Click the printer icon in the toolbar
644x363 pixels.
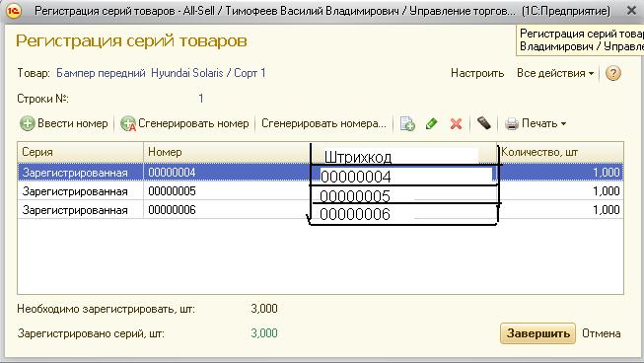pyautogui.click(x=512, y=123)
